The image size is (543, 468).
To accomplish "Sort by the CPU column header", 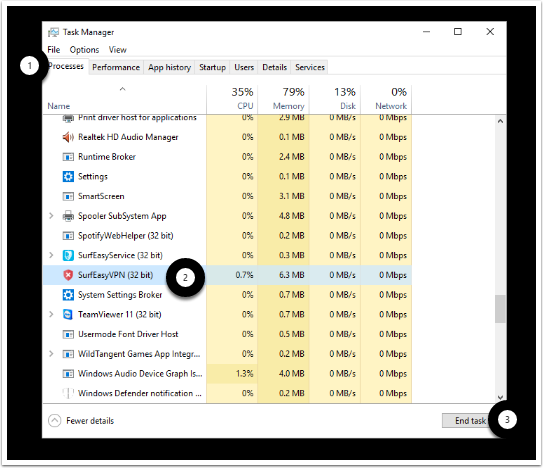I will pyautogui.click(x=232, y=99).
